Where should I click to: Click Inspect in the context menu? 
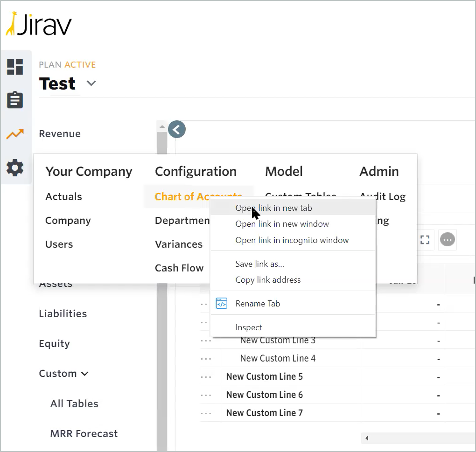pos(249,327)
